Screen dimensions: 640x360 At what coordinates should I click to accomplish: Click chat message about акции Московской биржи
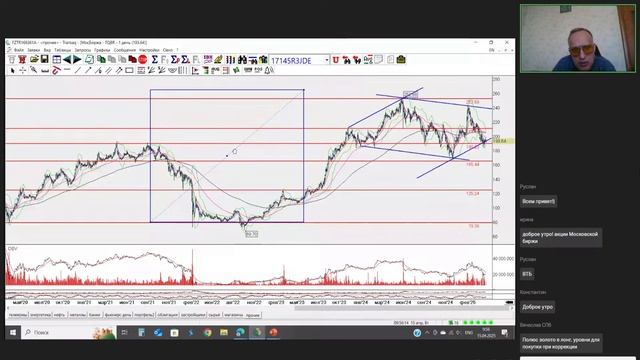pyautogui.click(x=561, y=238)
